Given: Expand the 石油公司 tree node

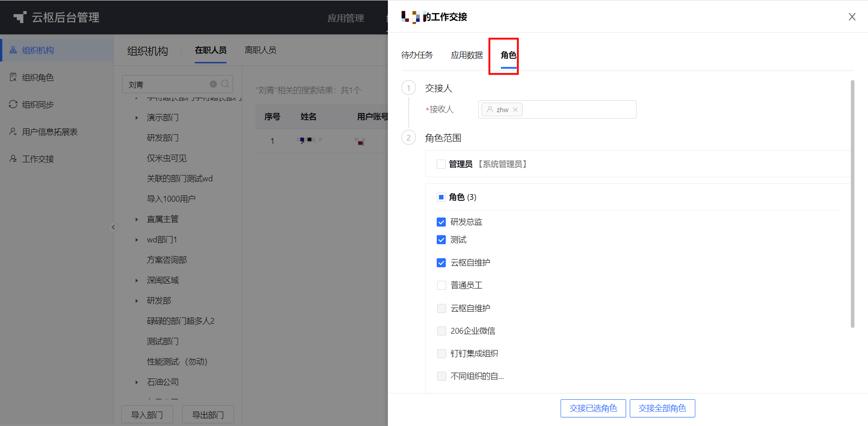Looking at the screenshot, I should click(x=137, y=382).
